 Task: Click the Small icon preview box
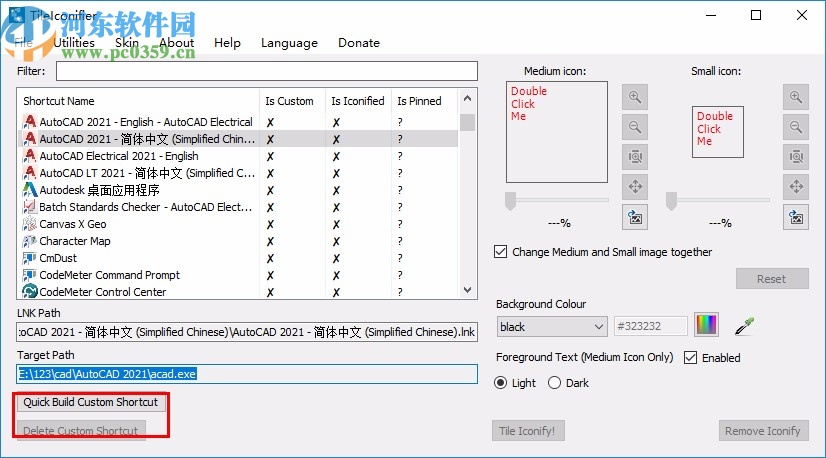tap(717, 132)
